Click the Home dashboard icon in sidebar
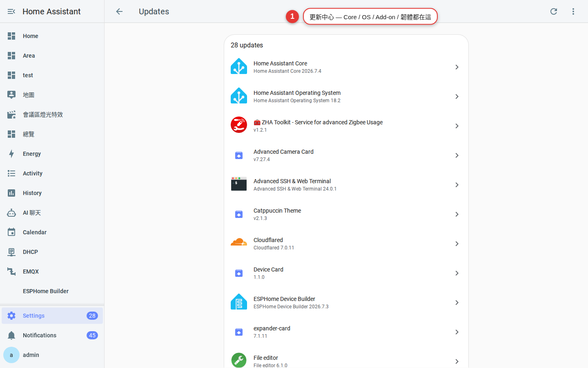The height and width of the screenshot is (368, 588). tap(11, 36)
